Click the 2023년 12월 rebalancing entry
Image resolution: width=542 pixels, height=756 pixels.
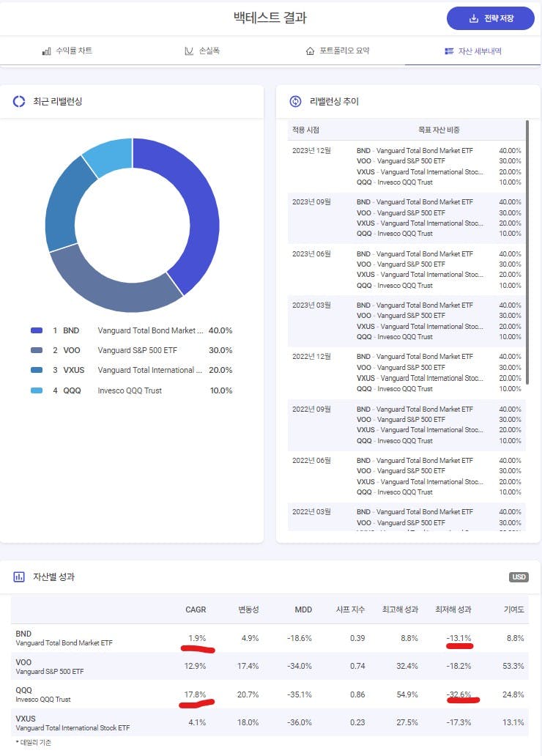pos(406,166)
